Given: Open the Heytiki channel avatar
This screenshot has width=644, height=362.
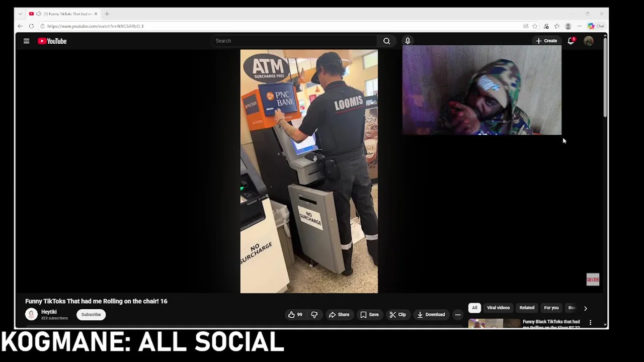Looking at the screenshot, I should point(31,314).
